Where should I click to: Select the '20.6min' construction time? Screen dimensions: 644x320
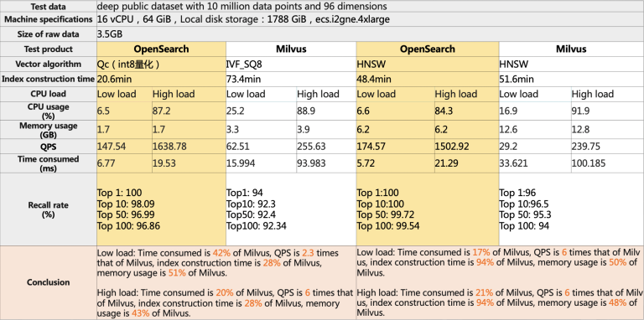coord(115,80)
